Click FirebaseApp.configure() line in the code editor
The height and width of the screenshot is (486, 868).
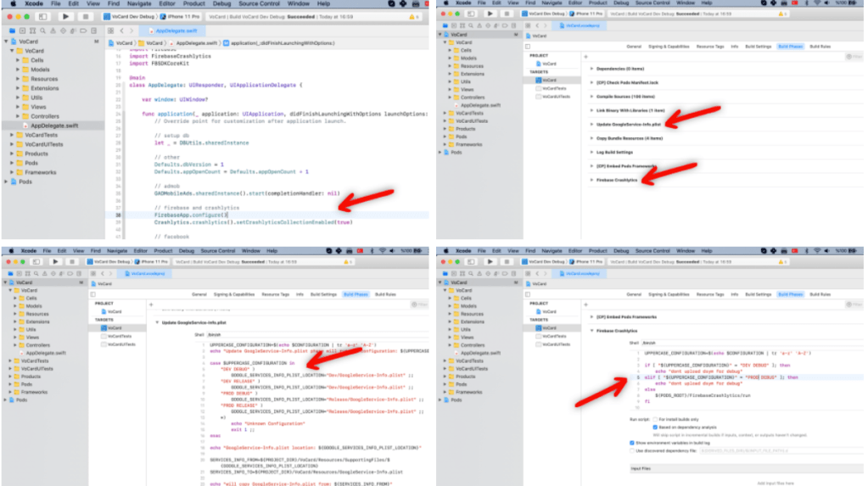pos(191,215)
